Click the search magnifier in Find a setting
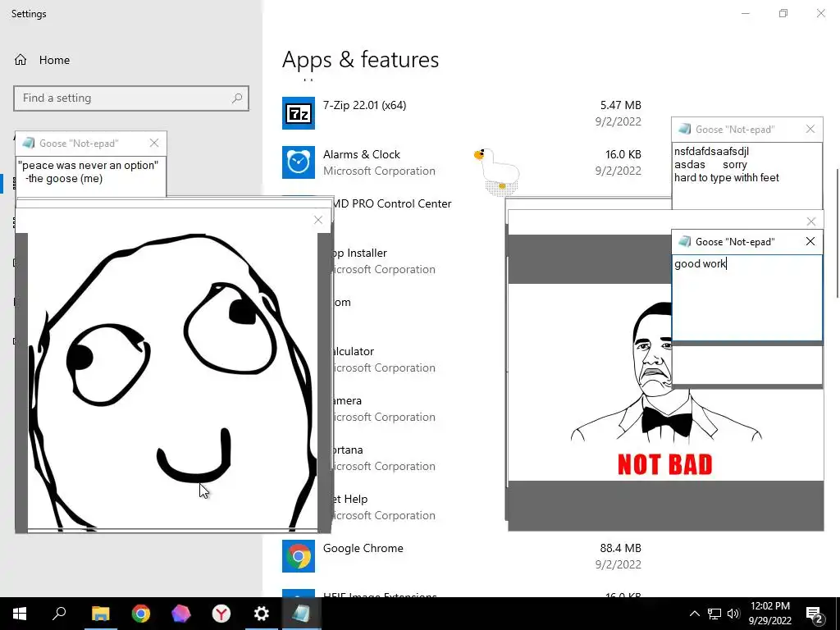The image size is (840, 630). tap(237, 98)
